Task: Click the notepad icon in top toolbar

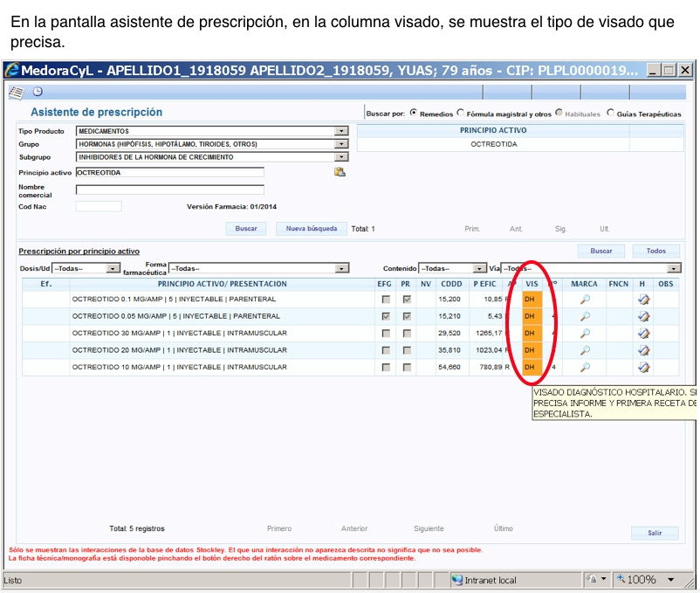Action: pos(16,92)
